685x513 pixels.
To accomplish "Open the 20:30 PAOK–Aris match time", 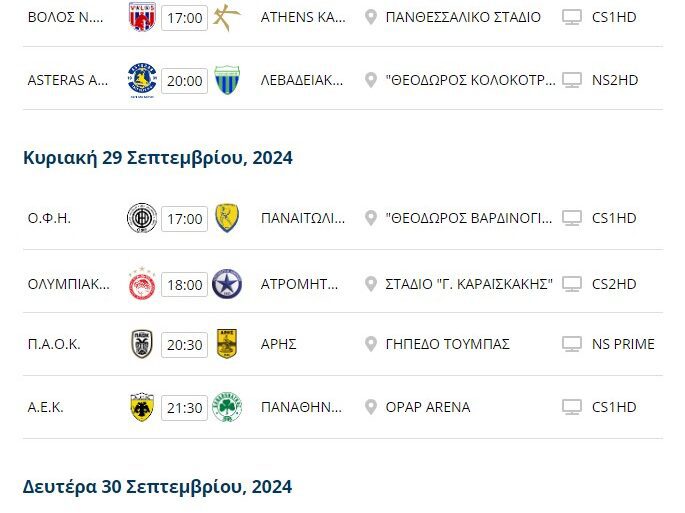I will [x=184, y=345].
